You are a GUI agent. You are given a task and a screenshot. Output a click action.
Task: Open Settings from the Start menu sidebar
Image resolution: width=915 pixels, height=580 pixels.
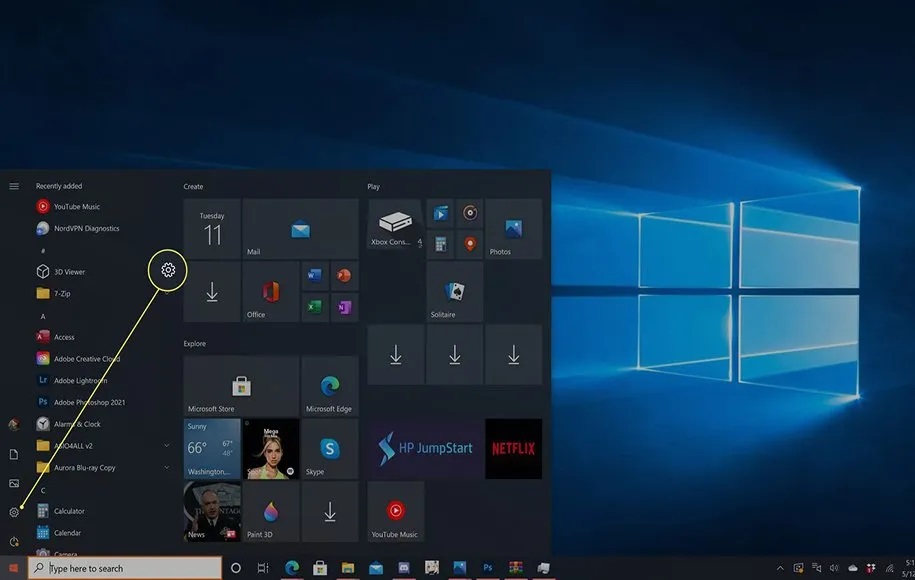pos(14,512)
